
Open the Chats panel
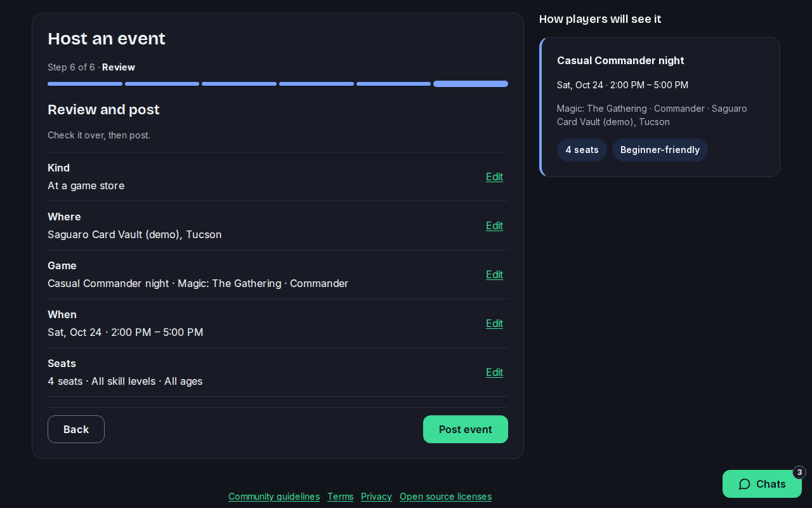pos(762,484)
